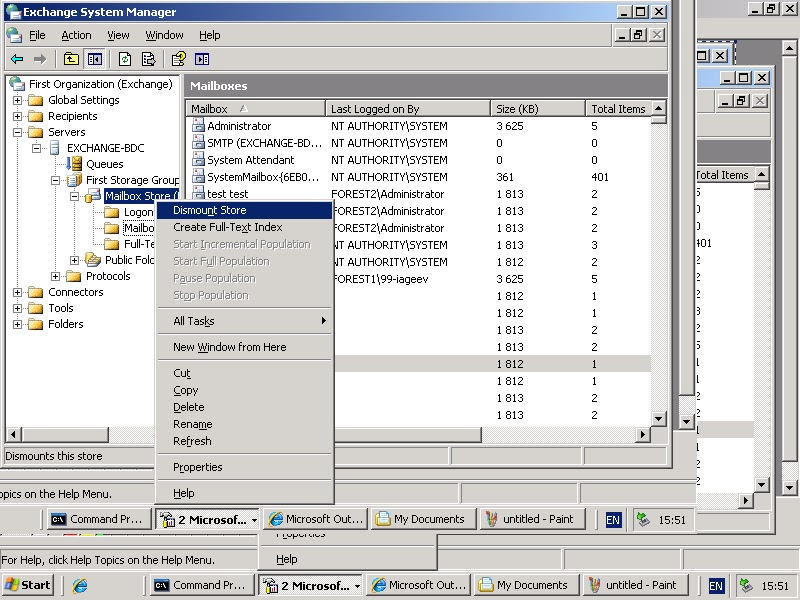Select the Servers tree item

click(x=66, y=132)
